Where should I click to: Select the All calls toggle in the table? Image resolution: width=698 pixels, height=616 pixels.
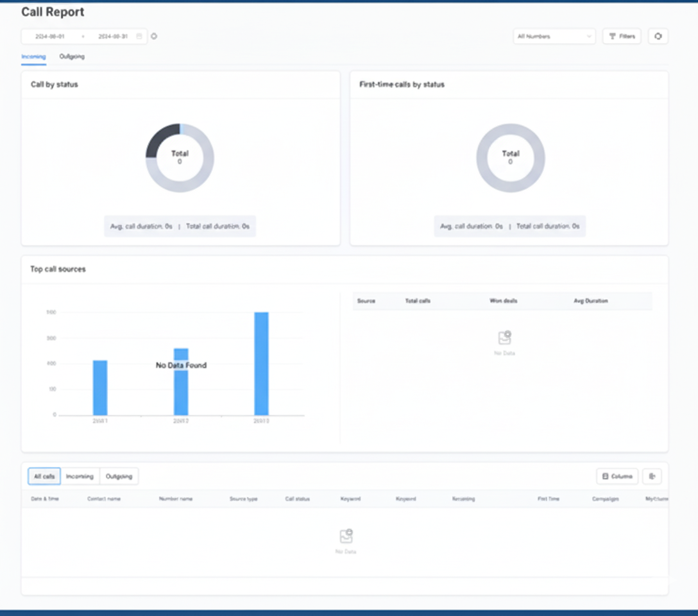tap(44, 476)
